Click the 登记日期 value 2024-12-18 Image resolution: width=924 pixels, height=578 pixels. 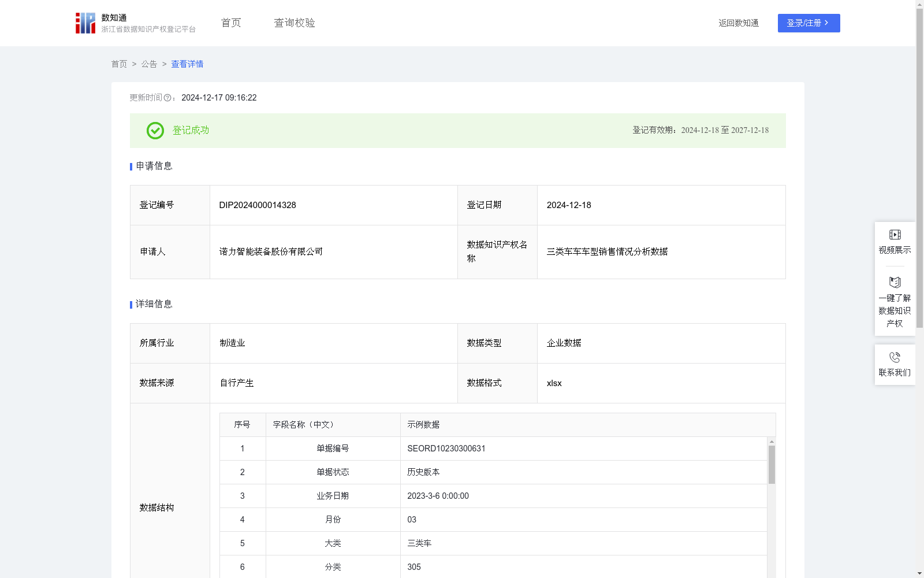[569, 205]
